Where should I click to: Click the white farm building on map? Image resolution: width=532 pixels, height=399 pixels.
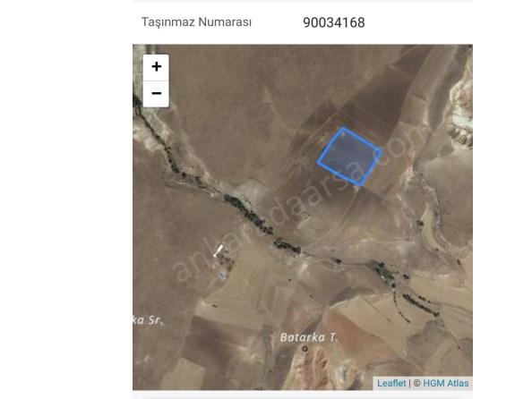pyautogui.click(x=219, y=250)
